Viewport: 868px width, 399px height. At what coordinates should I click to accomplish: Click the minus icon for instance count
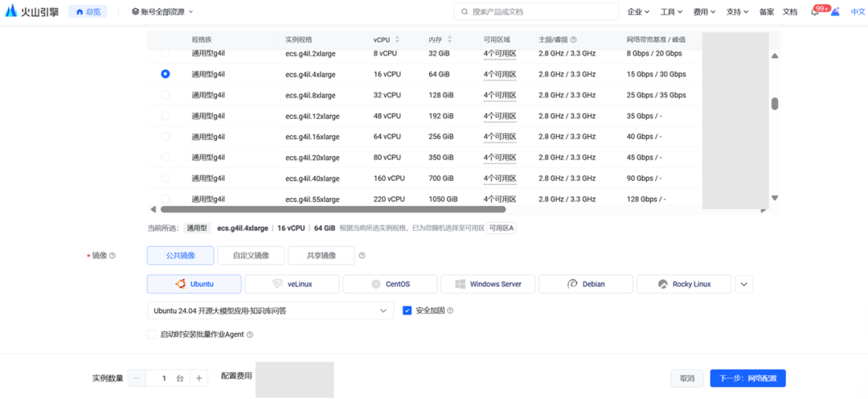(x=137, y=378)
